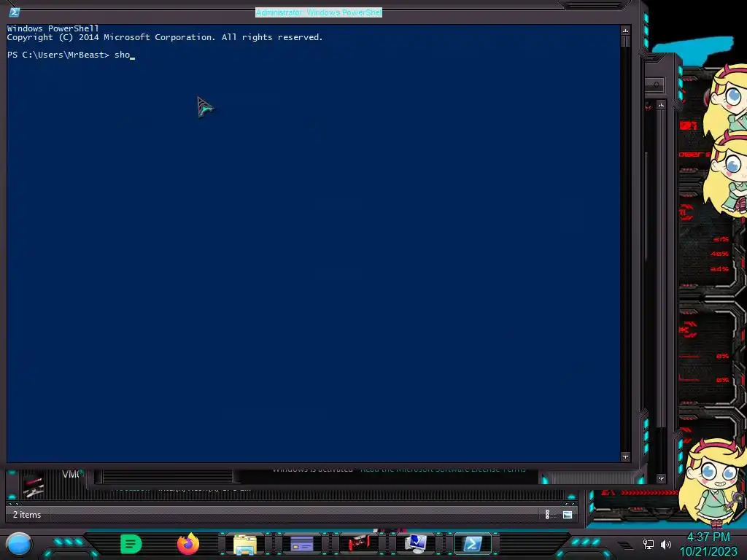747x560 pixels.
Task: Open the volume speaker tray icon
Action: tap(666, 544)
